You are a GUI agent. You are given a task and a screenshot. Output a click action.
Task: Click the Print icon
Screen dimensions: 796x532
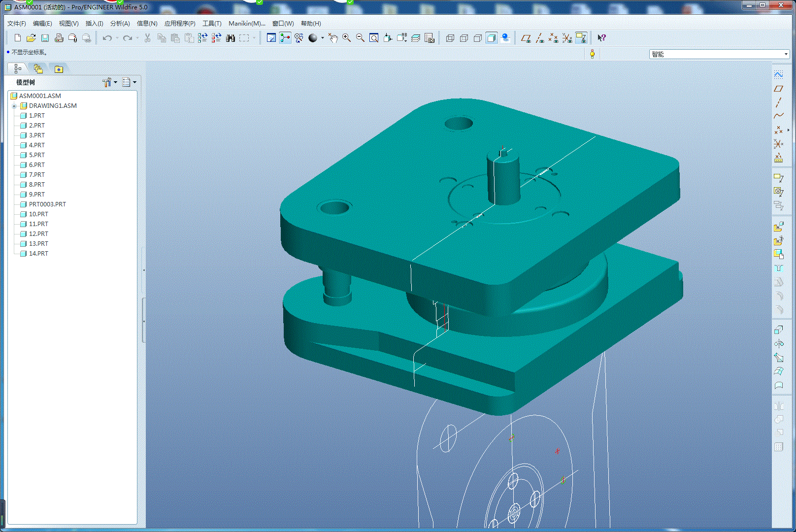59,38
